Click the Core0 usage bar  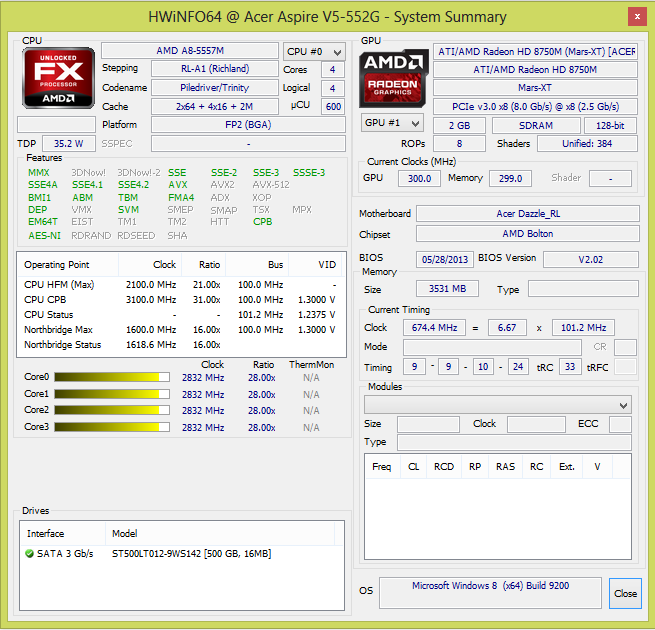[112, 377]
